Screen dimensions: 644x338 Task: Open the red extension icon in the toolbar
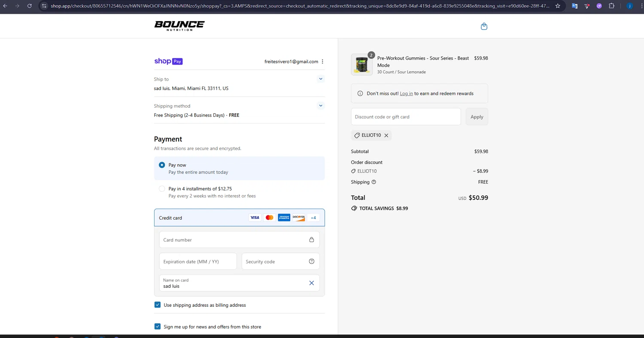(587, 6)
